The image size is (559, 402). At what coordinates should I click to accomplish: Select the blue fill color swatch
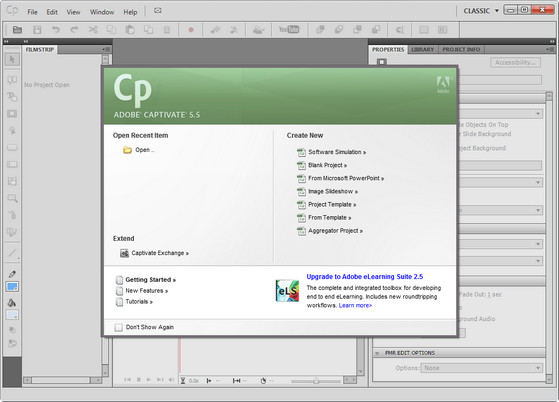point(12,287)
